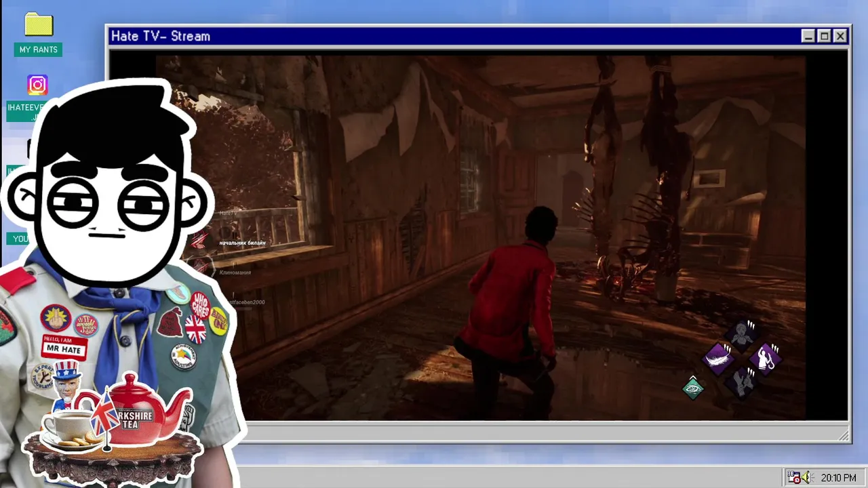Open the Instagram desktop shortcut icon
The width and height of the screenshot is (868, 488).
coord(37,85)
